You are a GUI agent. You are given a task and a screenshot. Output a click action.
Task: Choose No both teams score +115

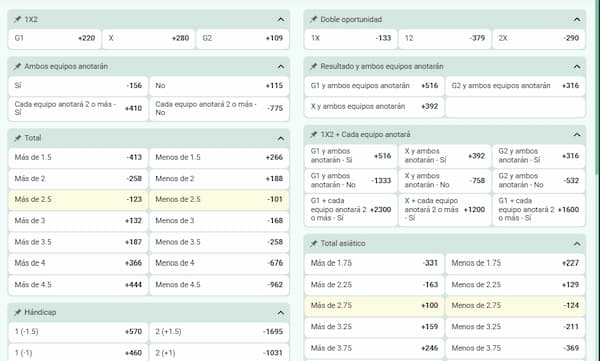(x=219, y=85)
